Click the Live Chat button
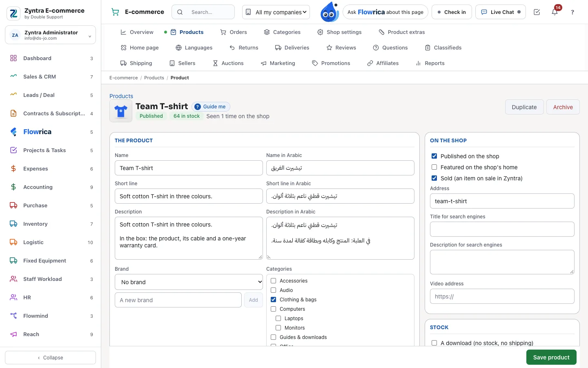Screen dimensions: 588x368 501,12
